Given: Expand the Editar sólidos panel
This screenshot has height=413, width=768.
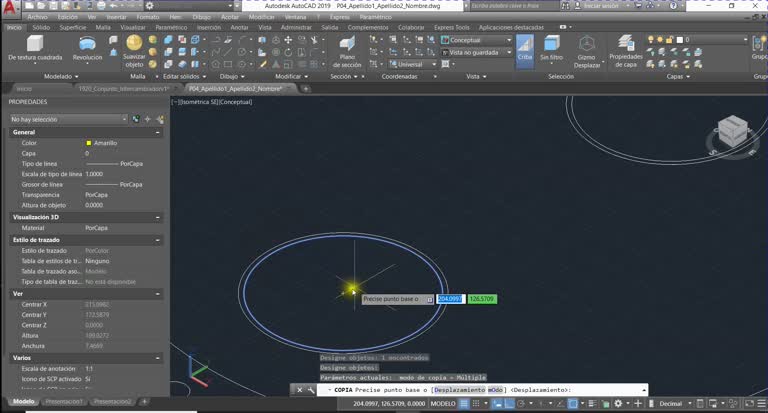Looking at the screenshot, I should point(184,76).
